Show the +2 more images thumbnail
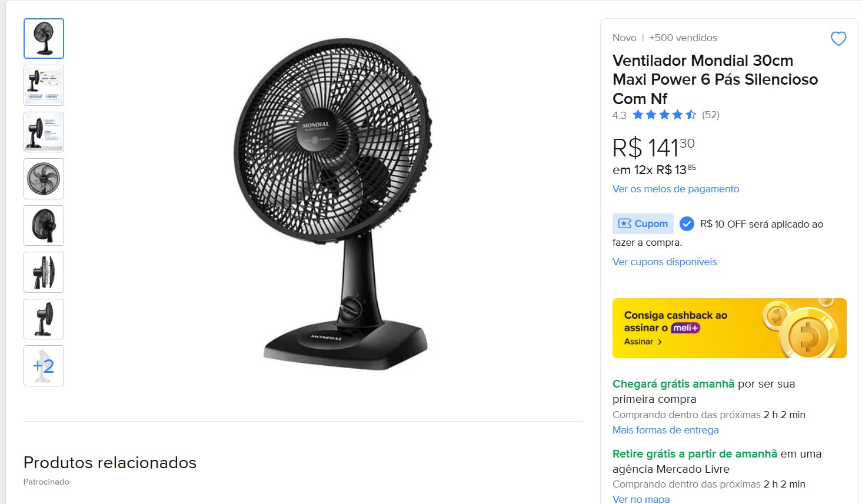 tap(44, 366)
